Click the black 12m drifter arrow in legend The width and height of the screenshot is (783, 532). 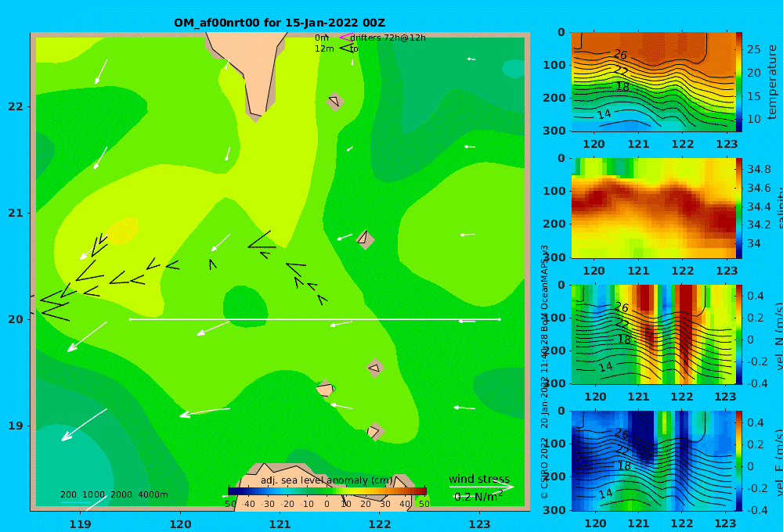point(347,49)
